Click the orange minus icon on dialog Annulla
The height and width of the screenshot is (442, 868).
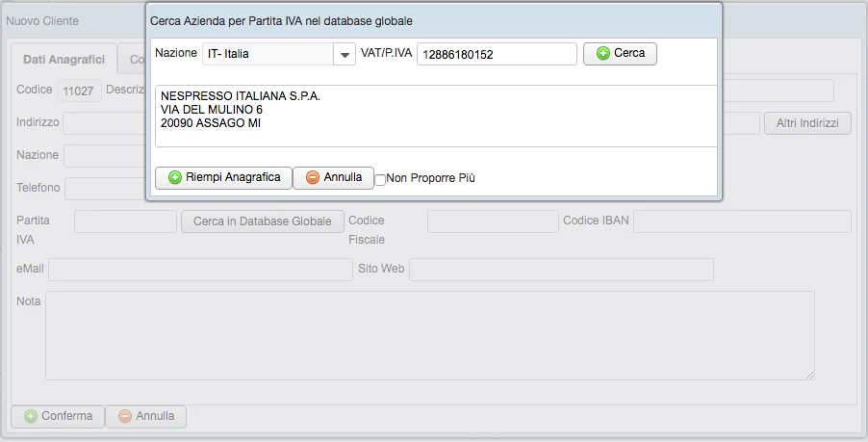coord(313,178)
